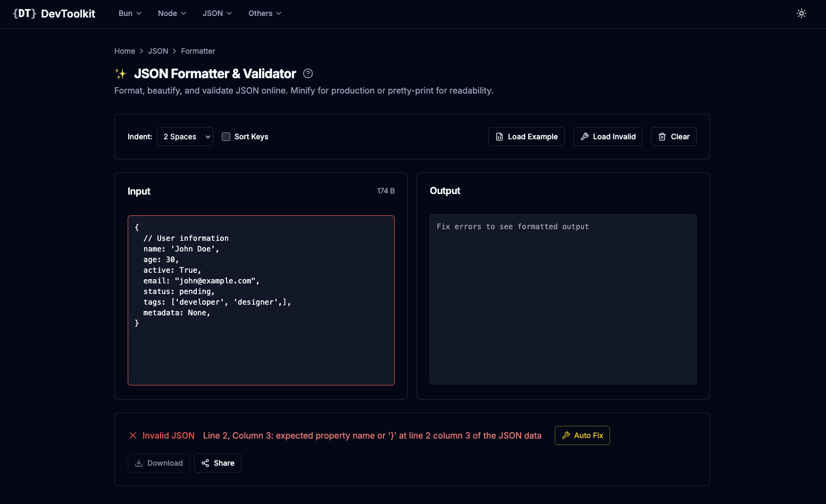Click the key icon in Load Invalid
Screen dimensions: 826x504
[x=585, y=137]
